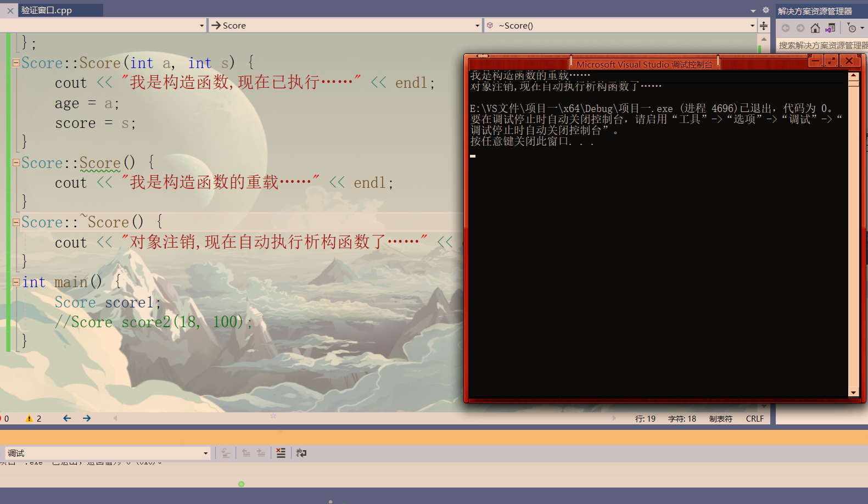The height and width of the screenshot is (504, 868).
Task: Close the 验证窗口.cpp editor tab
Action: (x=10, y=10)
